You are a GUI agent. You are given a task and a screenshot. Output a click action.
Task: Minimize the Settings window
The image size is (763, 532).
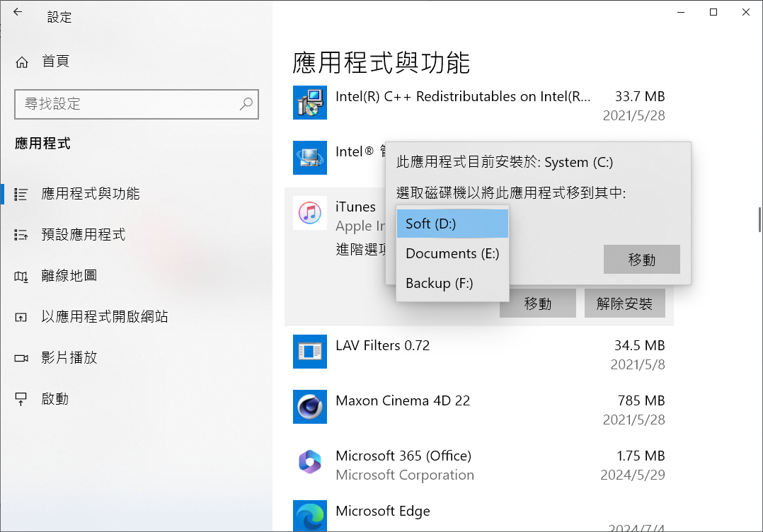pos(681,12)
